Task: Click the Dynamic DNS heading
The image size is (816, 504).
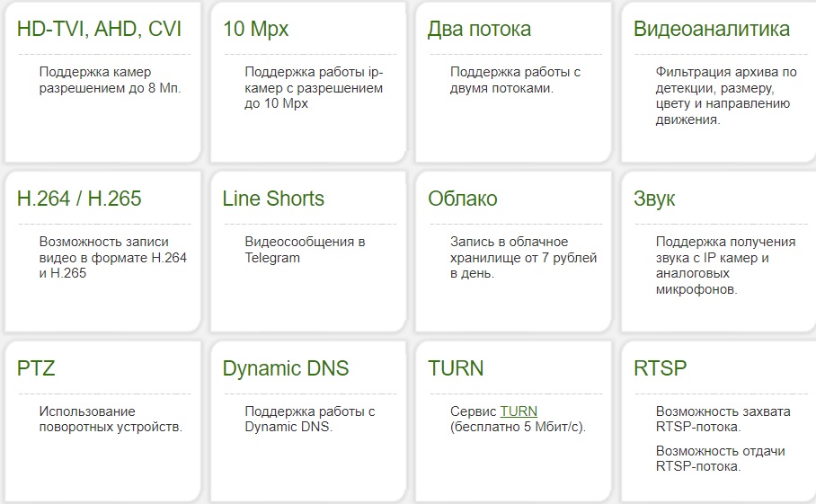Action: 285,368
